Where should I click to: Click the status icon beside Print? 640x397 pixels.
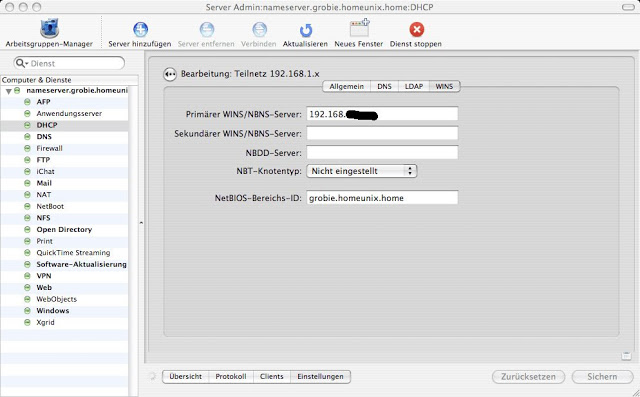click(27, 241)
